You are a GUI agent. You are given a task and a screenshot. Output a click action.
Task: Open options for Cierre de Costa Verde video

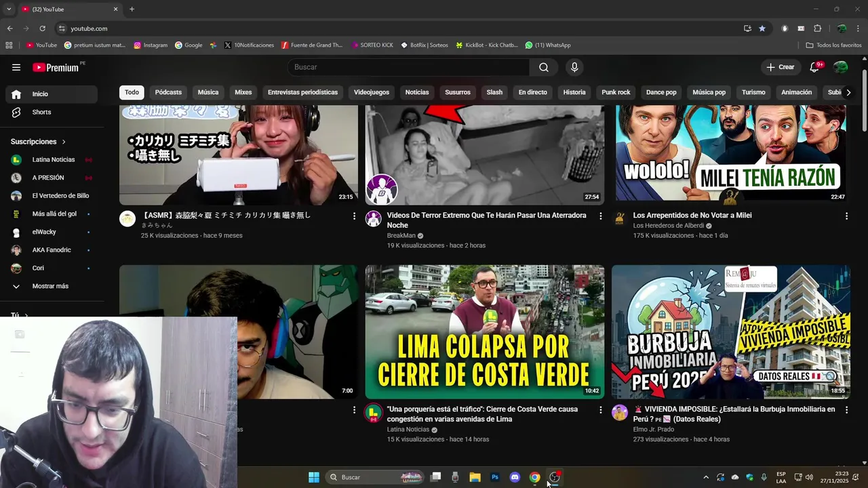click(600, 410)
